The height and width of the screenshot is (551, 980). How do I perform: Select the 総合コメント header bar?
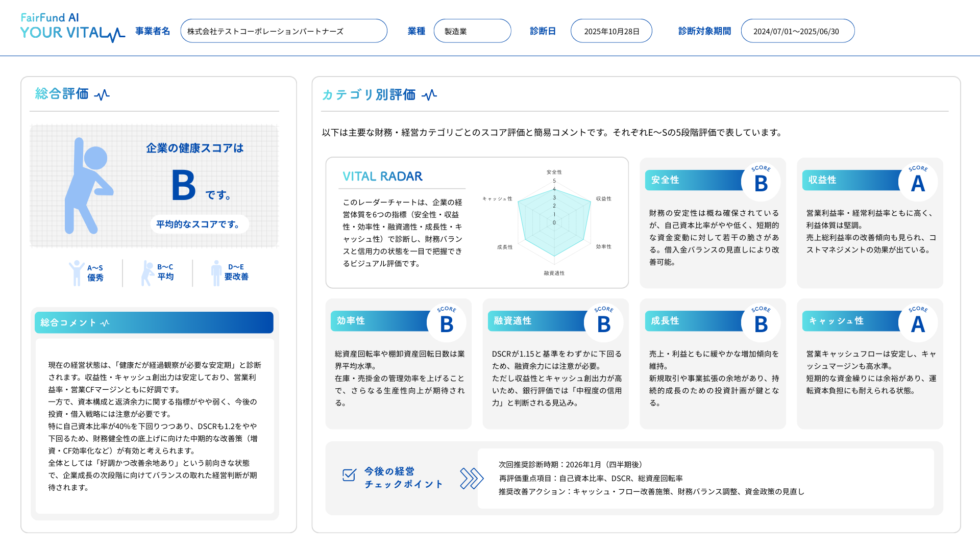point(153,322)
